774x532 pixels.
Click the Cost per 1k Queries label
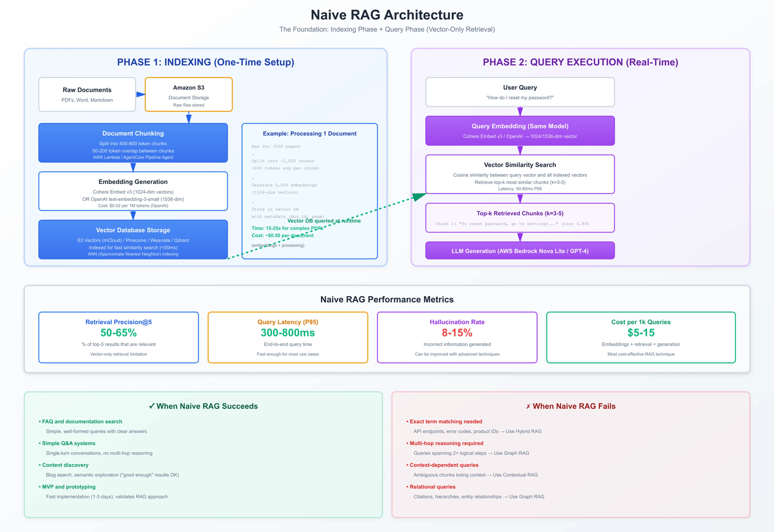click(x=641, y=322)
